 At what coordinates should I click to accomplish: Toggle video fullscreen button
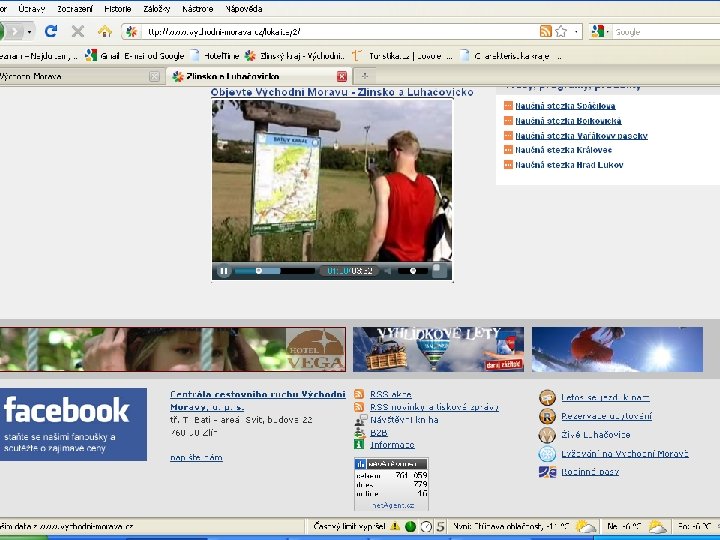pos(439,270)
